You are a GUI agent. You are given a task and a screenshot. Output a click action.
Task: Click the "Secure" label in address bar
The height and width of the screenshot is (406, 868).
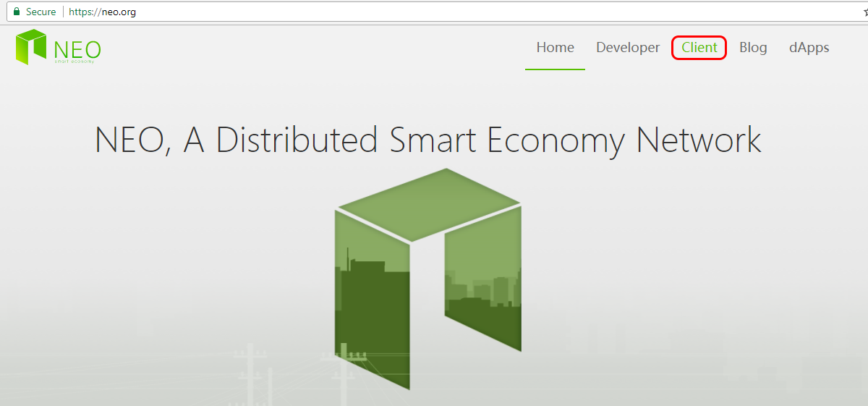pos(41,12)
